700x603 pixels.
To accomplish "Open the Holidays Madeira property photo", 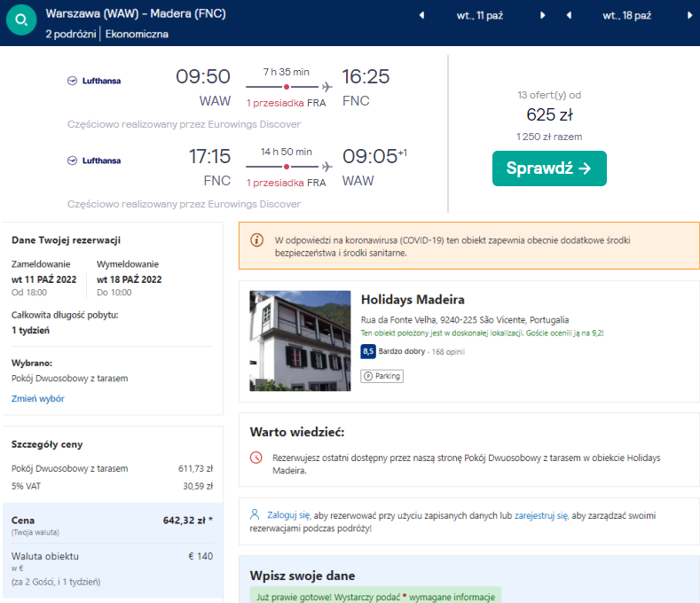I will tap(300, 341).
